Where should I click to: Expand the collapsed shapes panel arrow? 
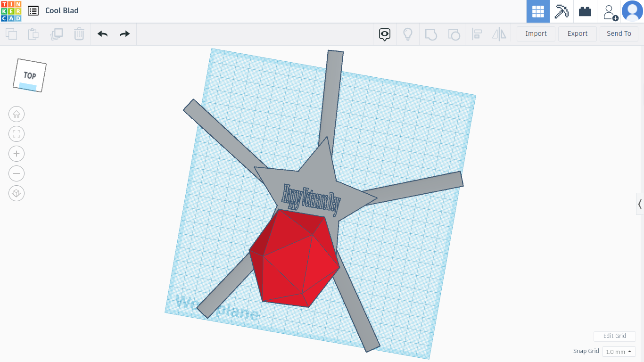640,204
